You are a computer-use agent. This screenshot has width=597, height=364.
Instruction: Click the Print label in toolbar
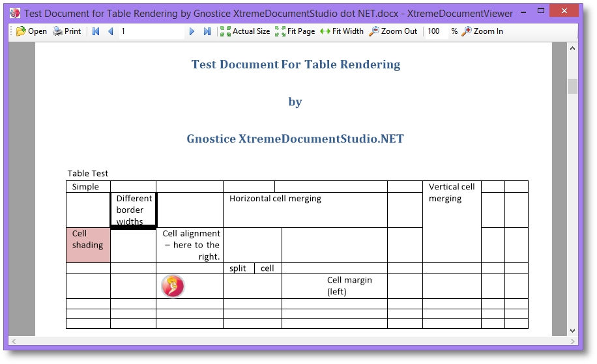[73, 31]
